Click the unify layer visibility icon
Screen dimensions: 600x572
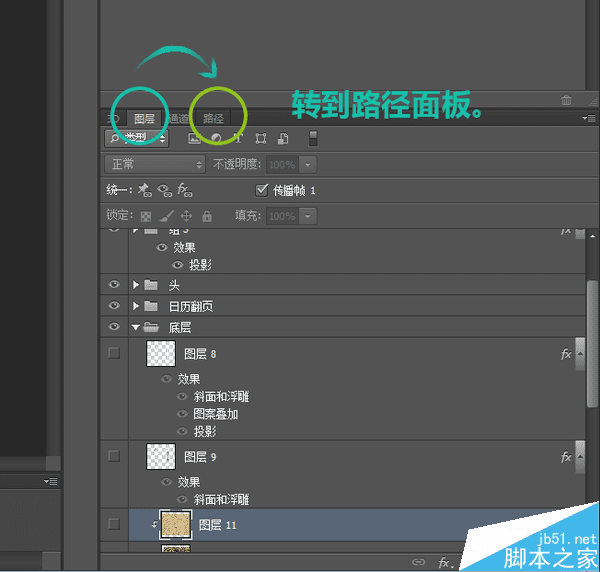point(165,190)
